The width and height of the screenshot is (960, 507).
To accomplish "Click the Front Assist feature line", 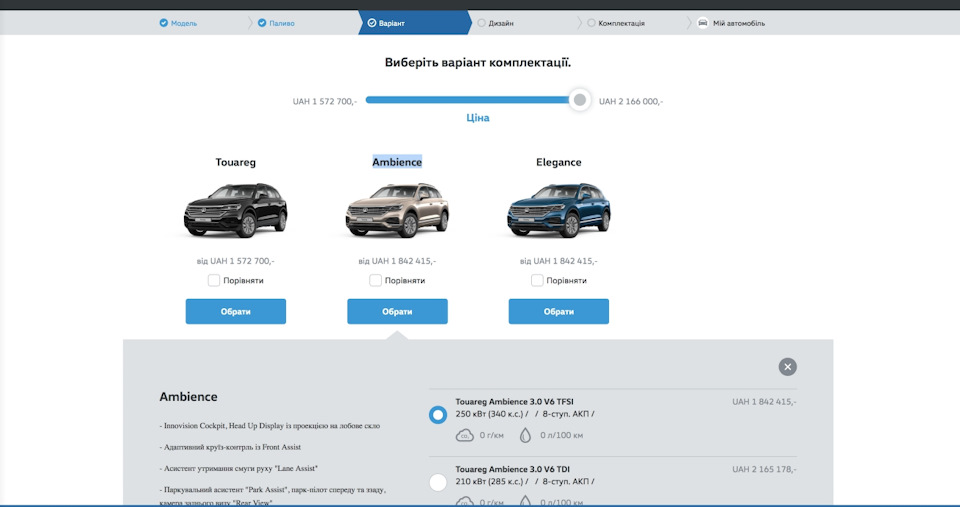I will click(x=230, y=447).
